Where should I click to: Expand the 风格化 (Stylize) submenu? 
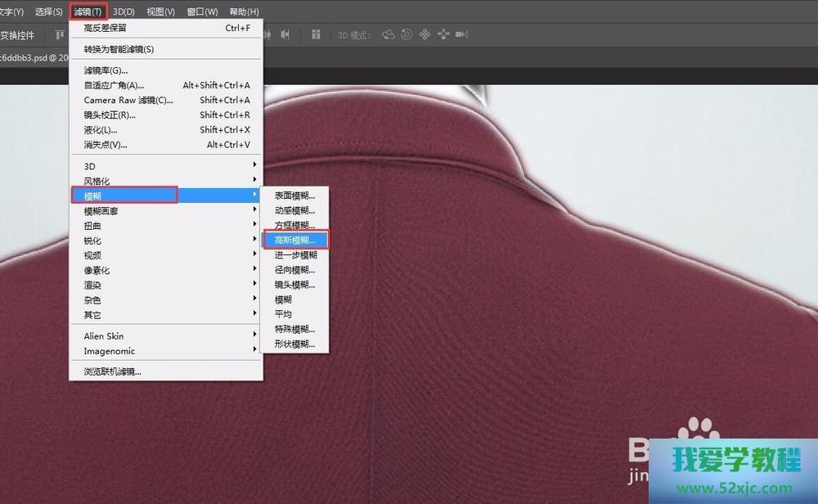click(97, 181)
